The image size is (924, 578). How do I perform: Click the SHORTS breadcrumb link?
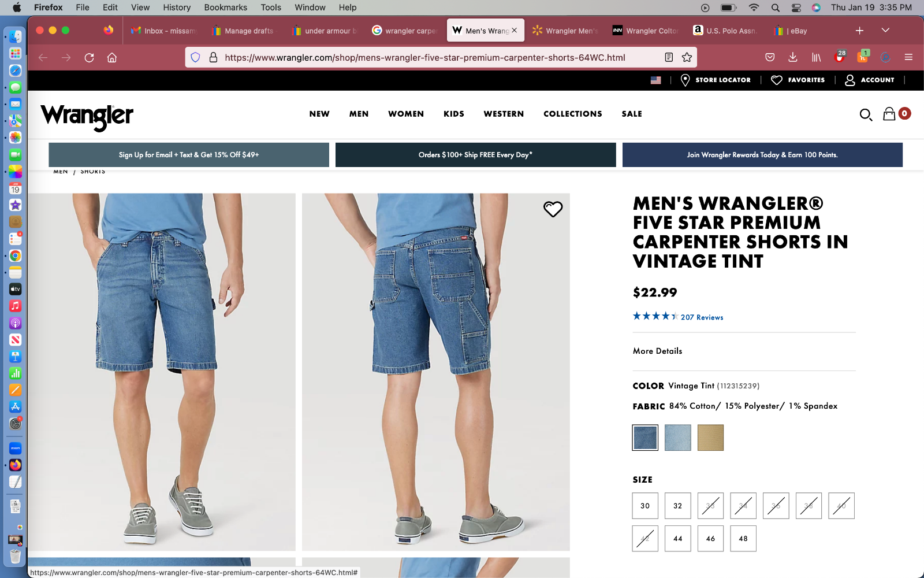[92, 172]
